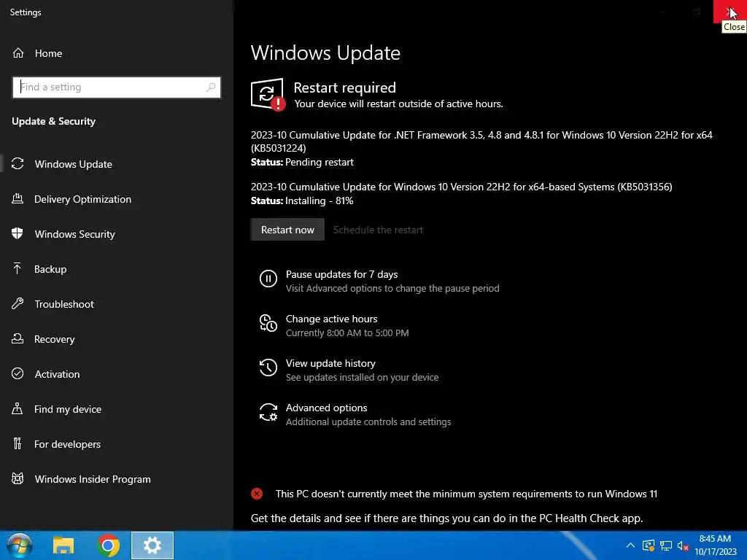Close the Settings window

[x=729, y=12]
